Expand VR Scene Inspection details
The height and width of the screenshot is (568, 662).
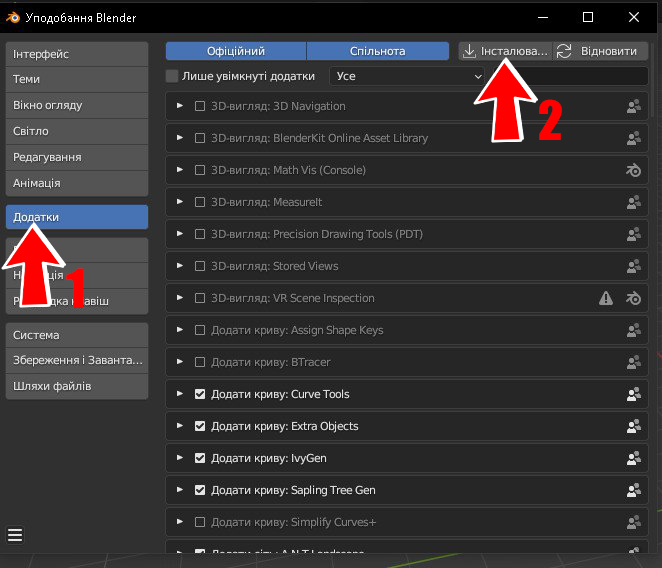click(x=180, y=298)
